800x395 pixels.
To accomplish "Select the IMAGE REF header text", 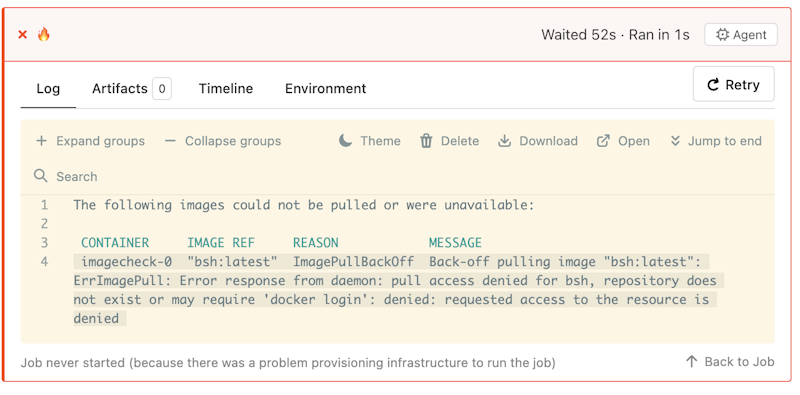I will point(221,243).
